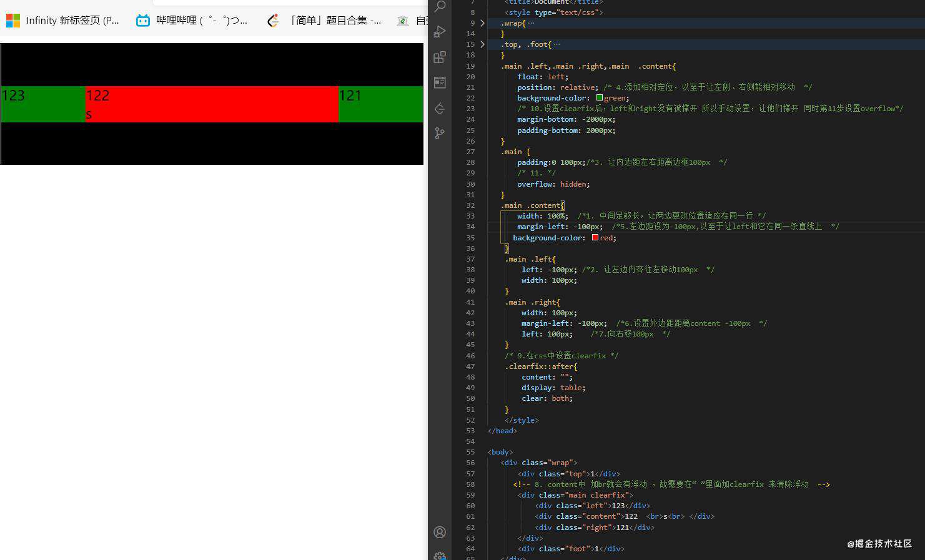
Task: Expand the folded .wrap rule on line 9
Action: coord(482,23)
